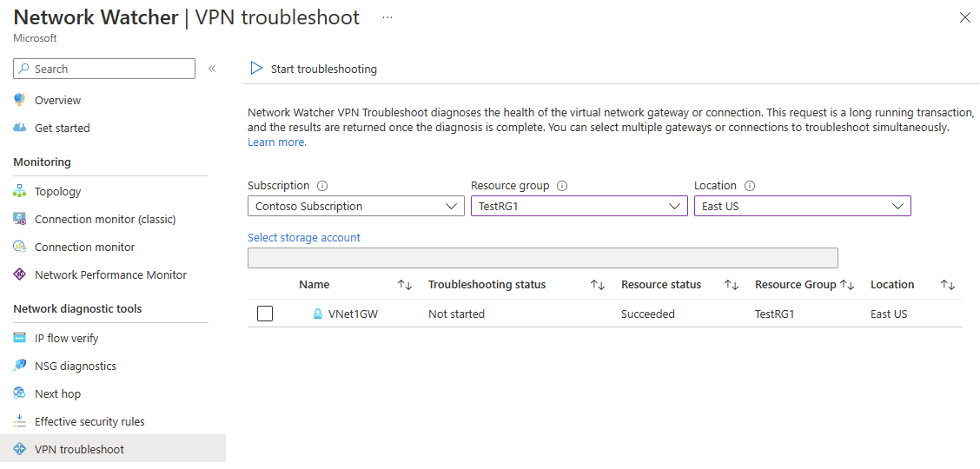The image size is (980, 469).
Task: Click the Connection monitor (classic) icon
Action: (x=20, y=220)
